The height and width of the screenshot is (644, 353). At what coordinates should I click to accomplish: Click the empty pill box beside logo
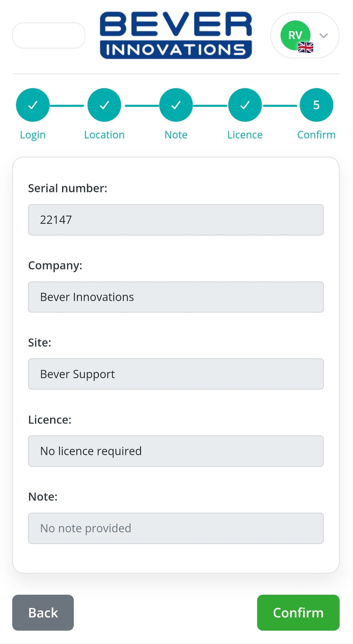click(x=49, y=36)
